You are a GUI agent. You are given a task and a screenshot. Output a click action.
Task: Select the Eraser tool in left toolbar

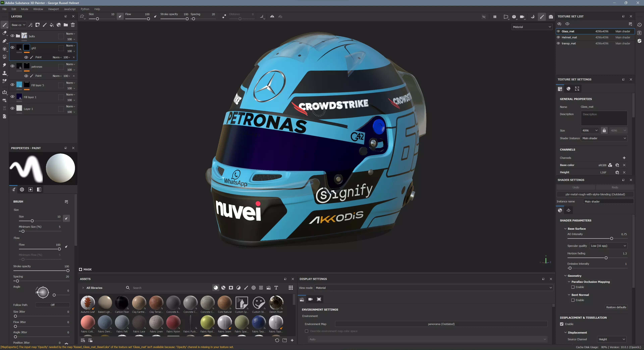4,33
